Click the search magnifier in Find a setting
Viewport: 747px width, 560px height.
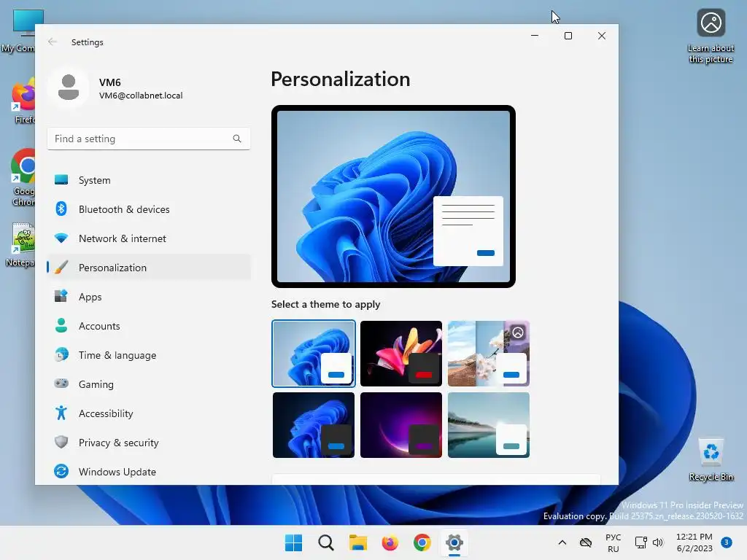tap(237, 139)
